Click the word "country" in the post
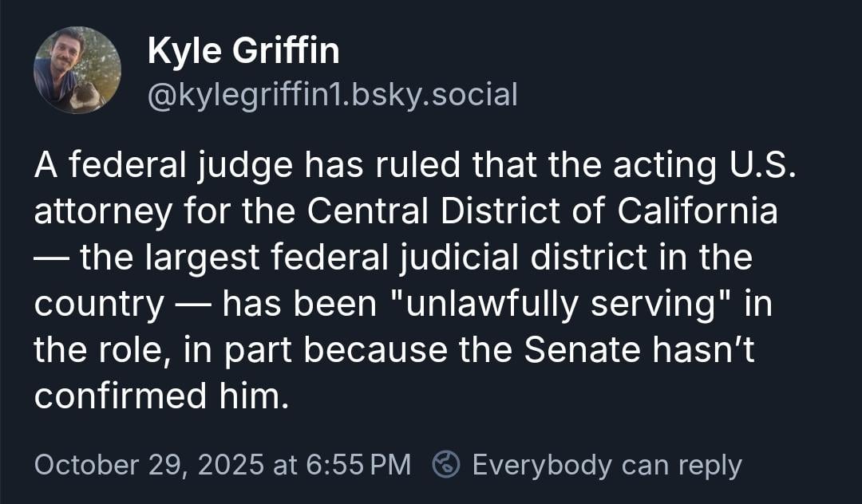Viewport: 862px width, 504px height. pos(100,305)
